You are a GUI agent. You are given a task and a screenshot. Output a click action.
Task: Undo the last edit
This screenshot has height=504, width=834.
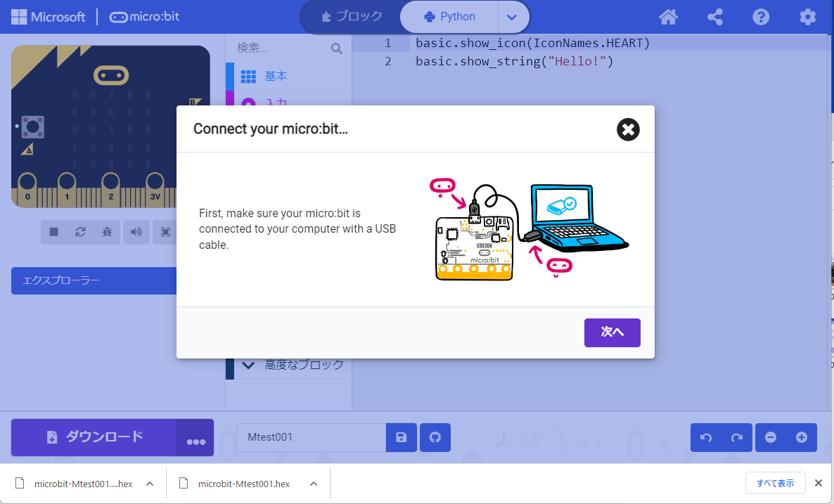(x=706, y=437)
